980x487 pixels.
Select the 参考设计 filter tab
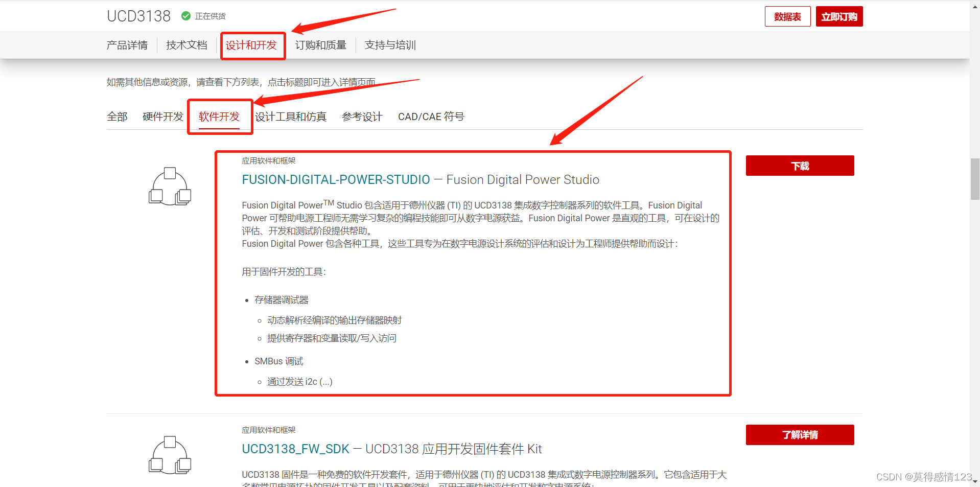[362, 117]
